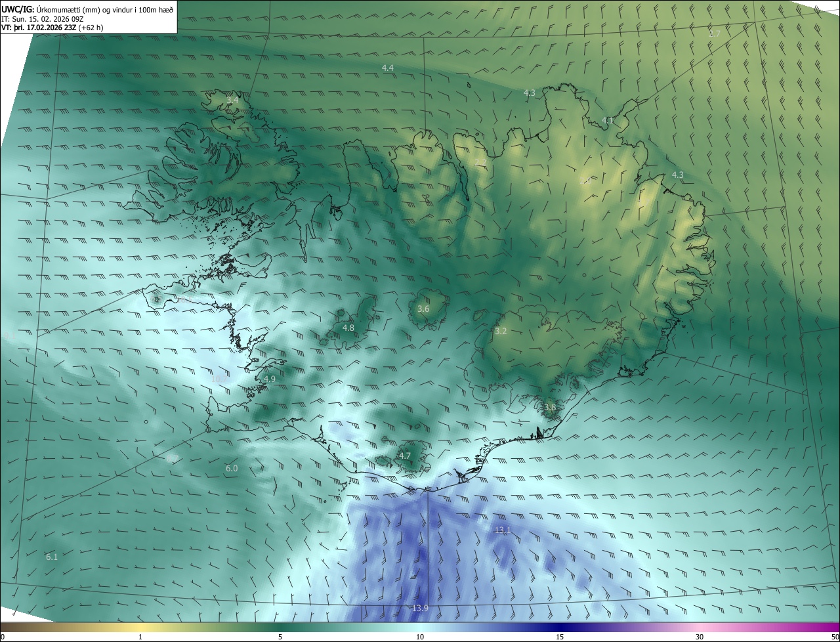The width and height of the screenshot is (840, 642).
Task: Click the 6.1 value label over the sea
Action: click(52, 557)
